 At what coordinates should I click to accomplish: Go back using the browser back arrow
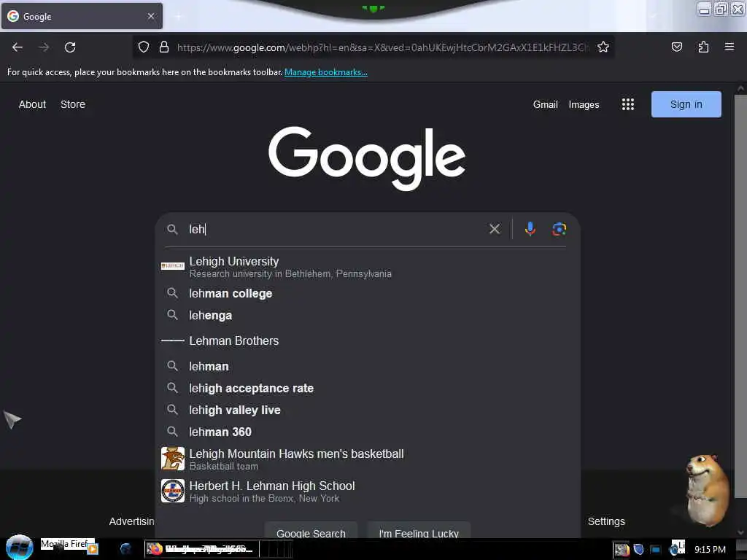point(18,47)
